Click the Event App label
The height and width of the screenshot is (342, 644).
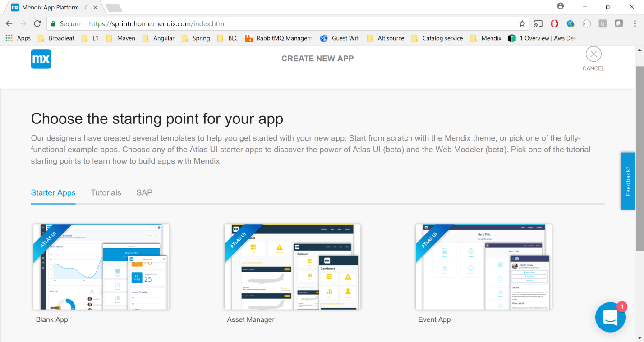[x=434, y=319]
